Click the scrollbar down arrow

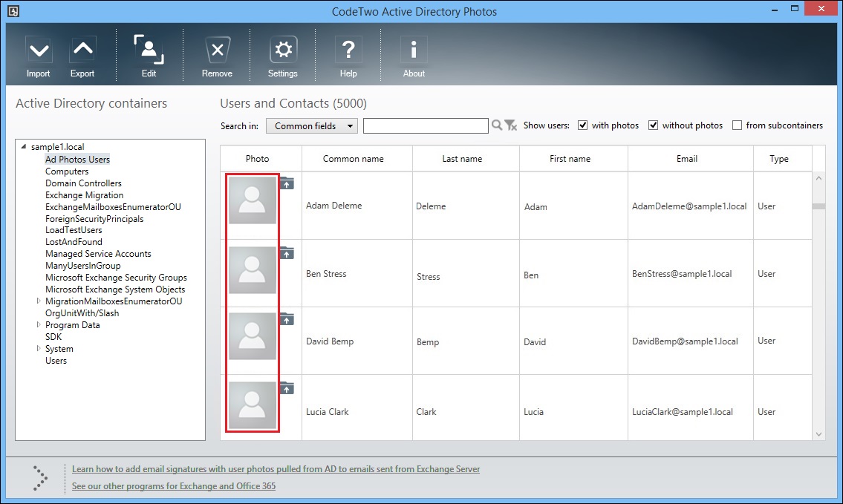pyautogui.click(x=818, y=434)
